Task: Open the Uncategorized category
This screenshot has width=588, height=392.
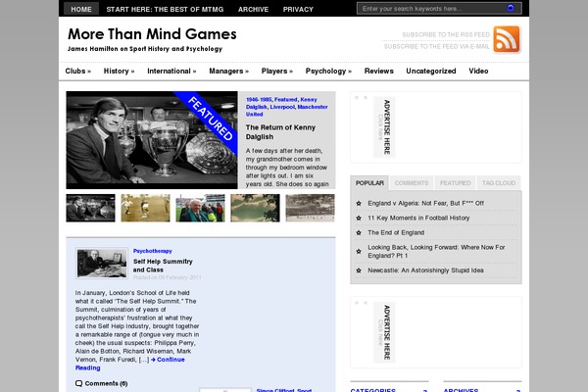Action: pyautogui.click(x=431, y=71)
